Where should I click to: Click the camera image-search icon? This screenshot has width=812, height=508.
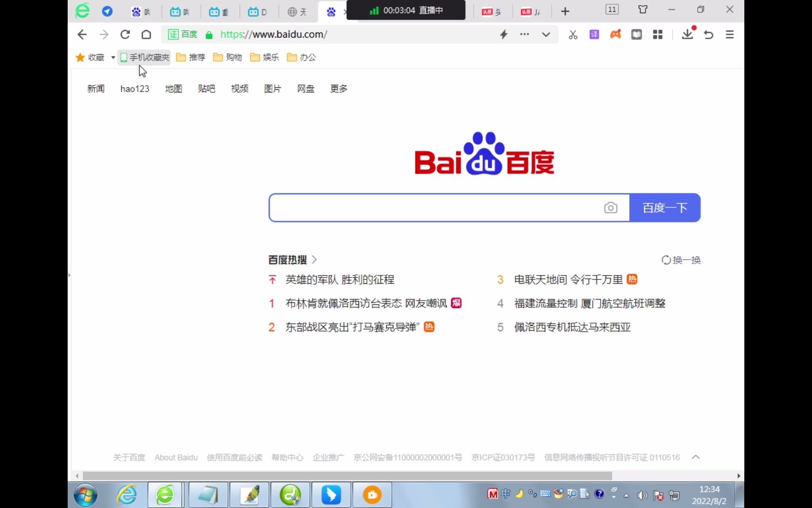tap(610, 207)
